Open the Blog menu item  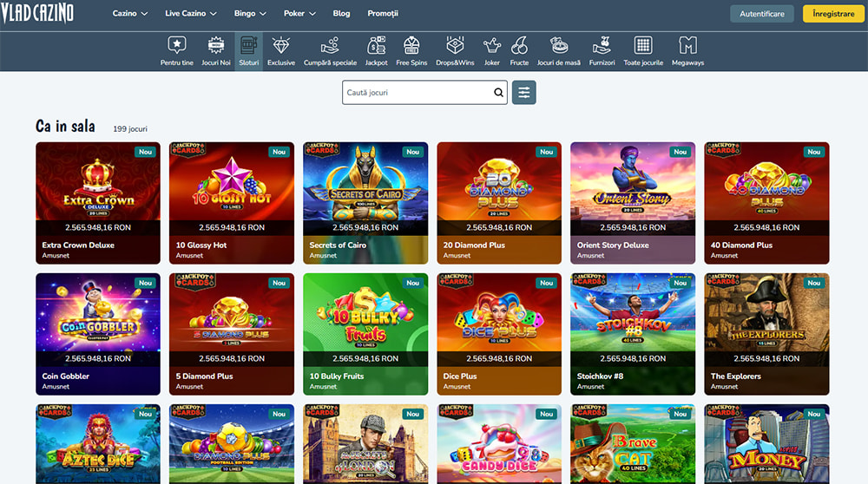point(341,14)
